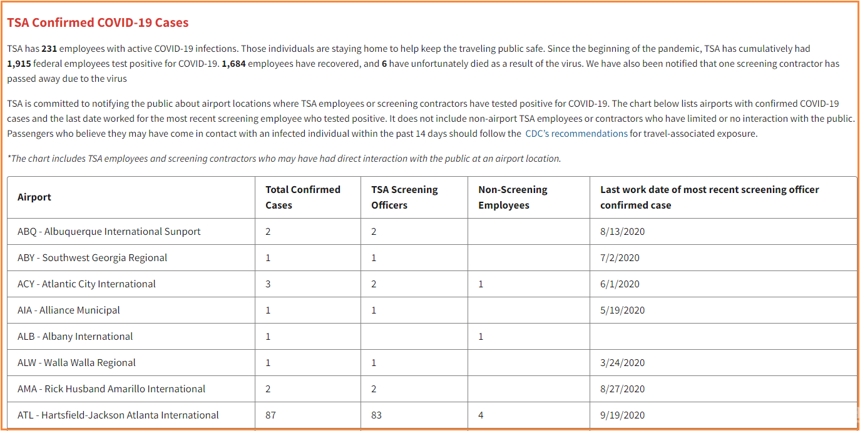
Task: Click the TSA Confirmed COVID-19 Cases heading
Action: [98, 22]
